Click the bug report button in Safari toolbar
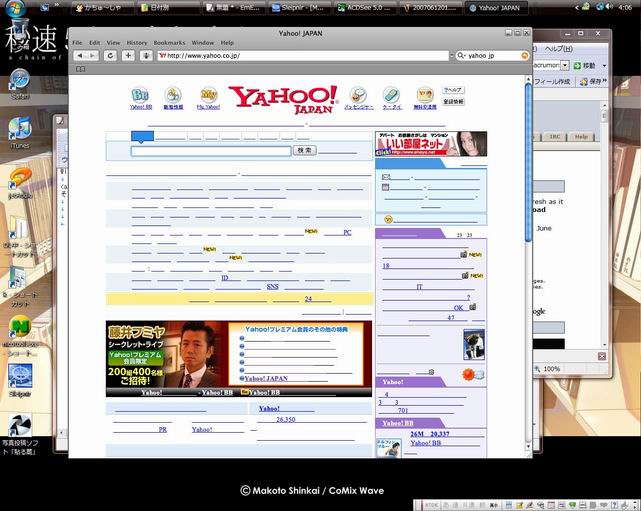The height and width of the screenshot is (511, 641). 146,56
